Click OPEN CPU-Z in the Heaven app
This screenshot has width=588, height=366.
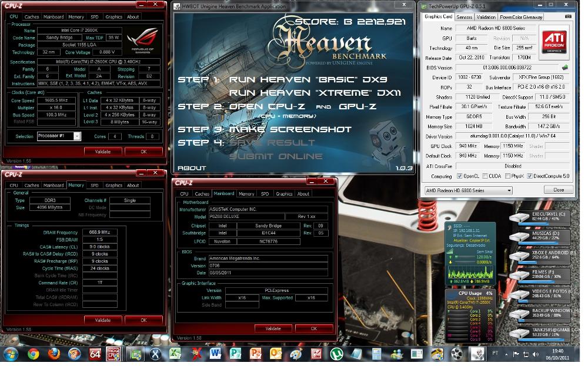(x=268, y=106)
